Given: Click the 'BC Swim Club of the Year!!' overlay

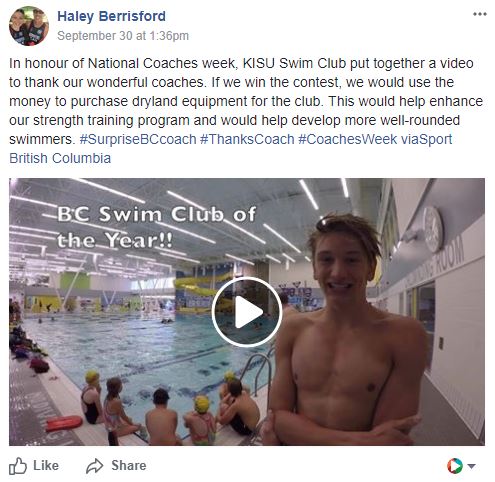Looking at the screenshot, I should 156,227.
